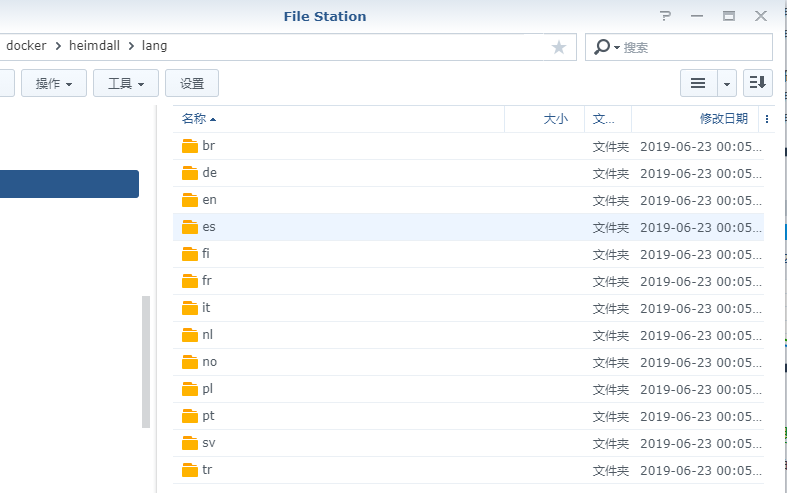This screenshot has height=493, width=787.
Task: Open the File Station help icon
Action: (666, 17)
